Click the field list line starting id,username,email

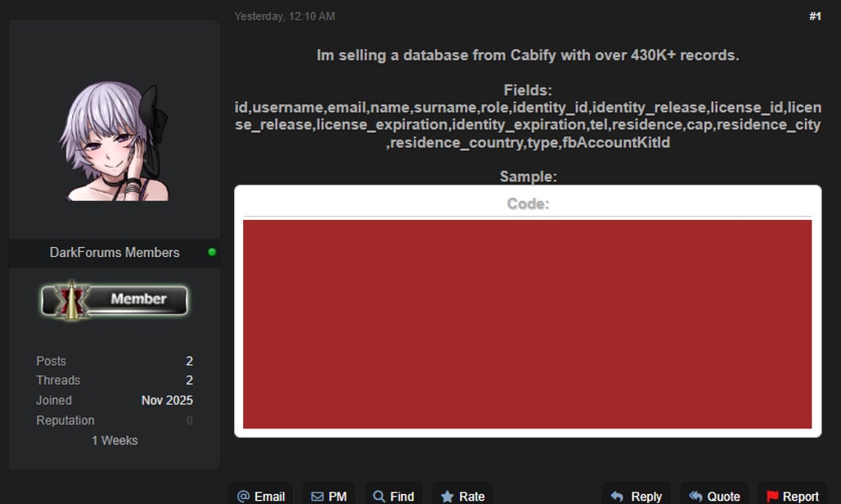[528, 108]
